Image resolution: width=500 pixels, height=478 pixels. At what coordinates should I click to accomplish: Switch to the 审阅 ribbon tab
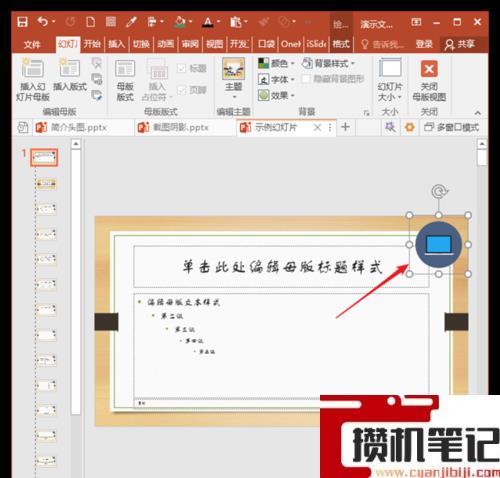190,44
